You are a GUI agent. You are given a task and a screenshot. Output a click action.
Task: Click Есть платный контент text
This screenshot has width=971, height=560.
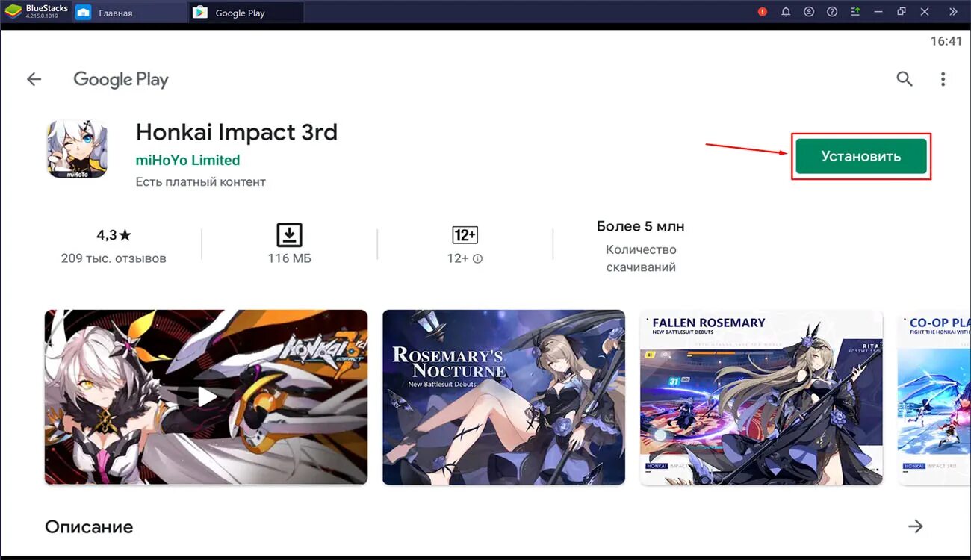coord(201,182)
